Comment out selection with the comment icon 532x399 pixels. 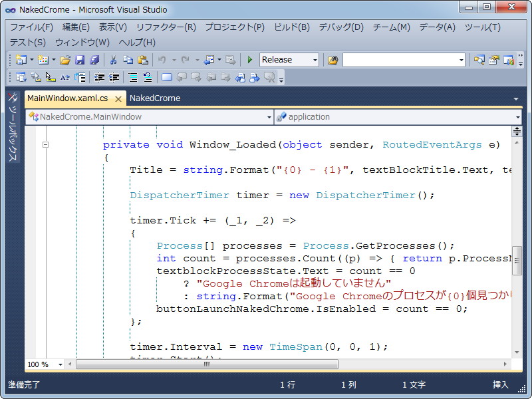133,76
